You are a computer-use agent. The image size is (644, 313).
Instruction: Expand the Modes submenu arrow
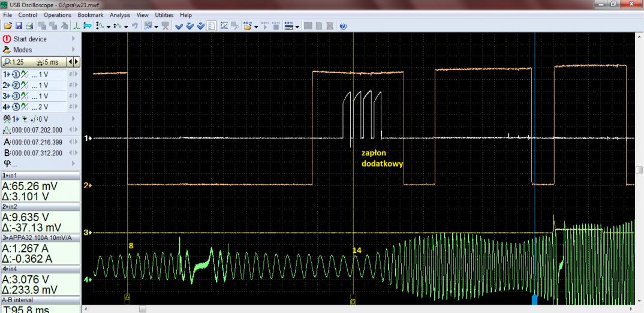(74, 50)
